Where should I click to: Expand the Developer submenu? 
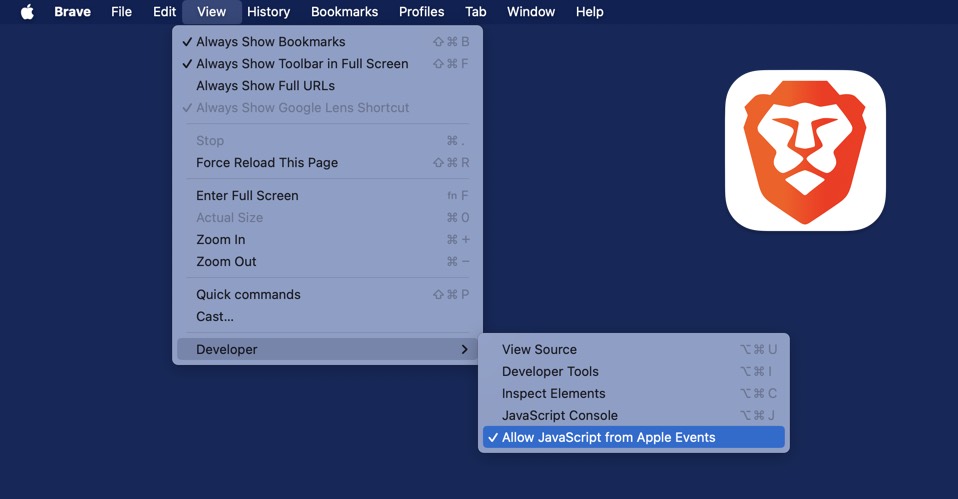point(327,349)
